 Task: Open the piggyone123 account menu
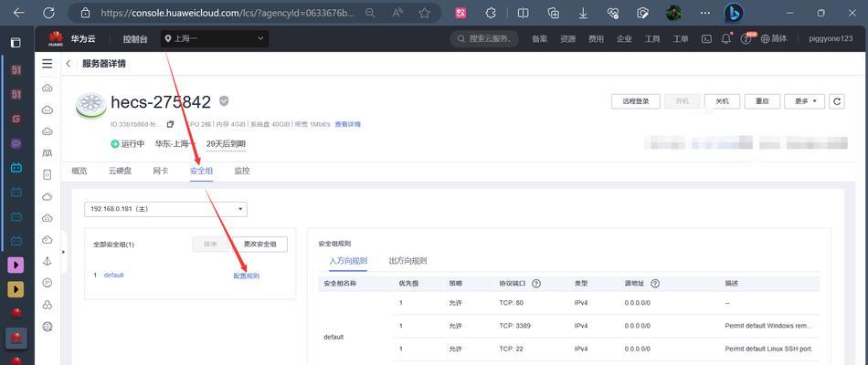click(831, 38)
